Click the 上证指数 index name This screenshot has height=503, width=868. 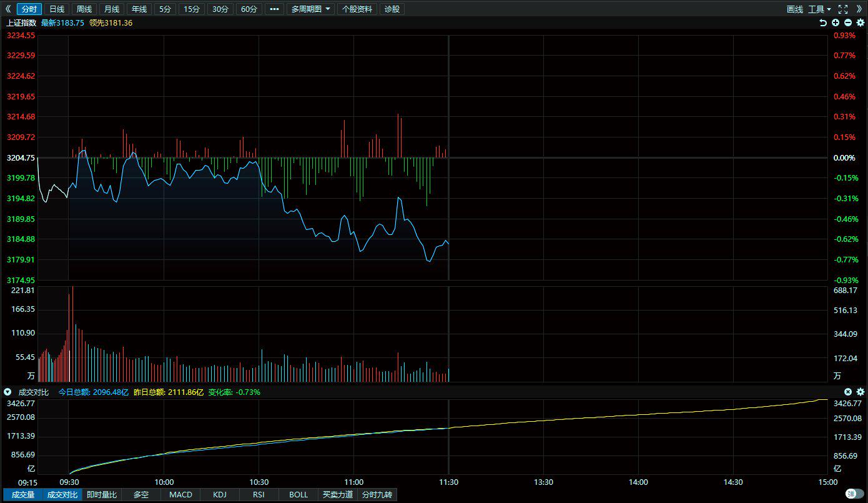pos(21,22)
